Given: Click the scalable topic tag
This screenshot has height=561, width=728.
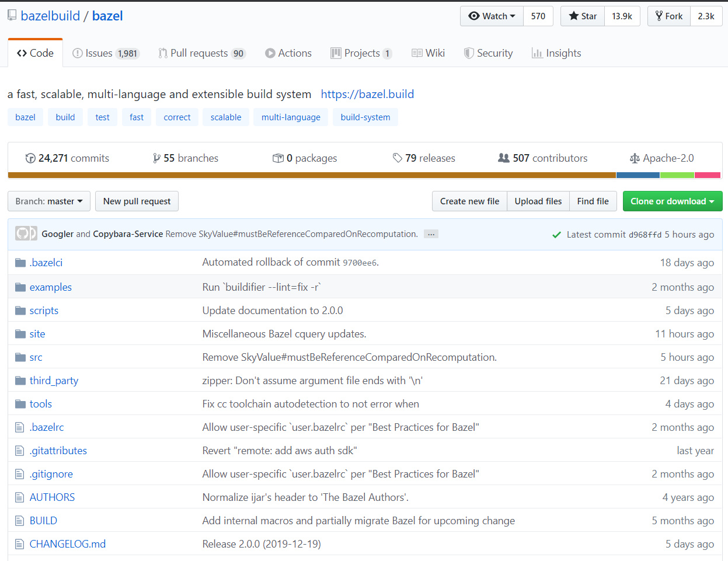Looking at the screenshot, I should 226,117.
